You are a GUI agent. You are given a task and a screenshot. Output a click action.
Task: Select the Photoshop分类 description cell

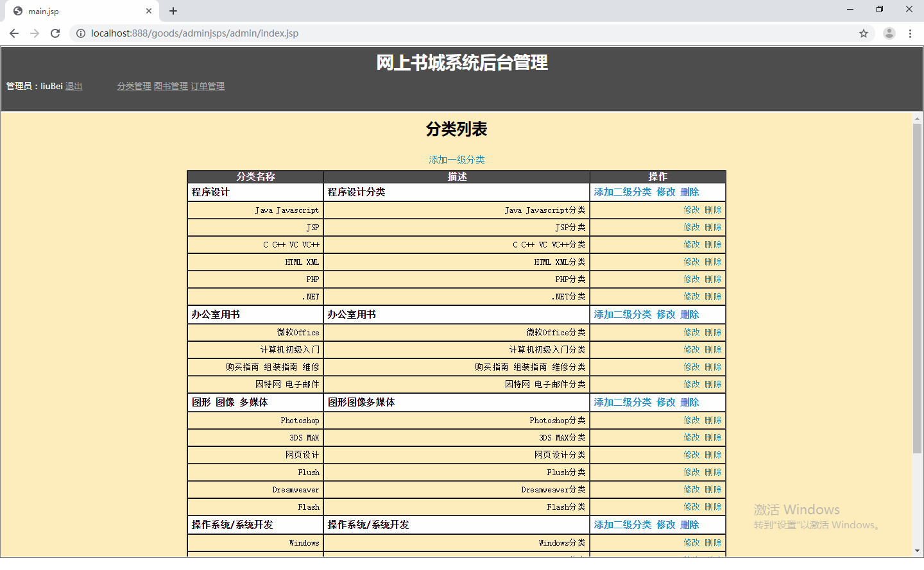click(457, 421)
